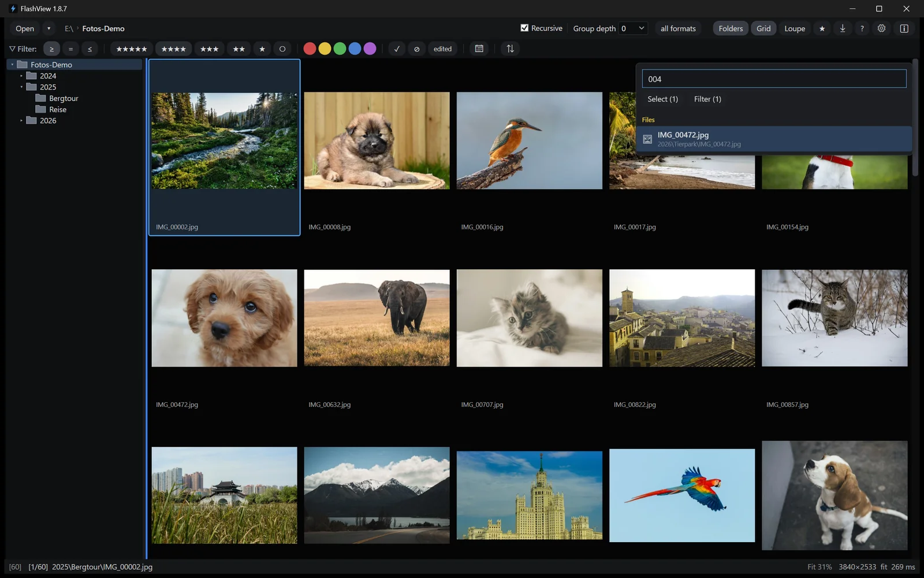Open the Group depth dropdown

click(x=633, y=28)
